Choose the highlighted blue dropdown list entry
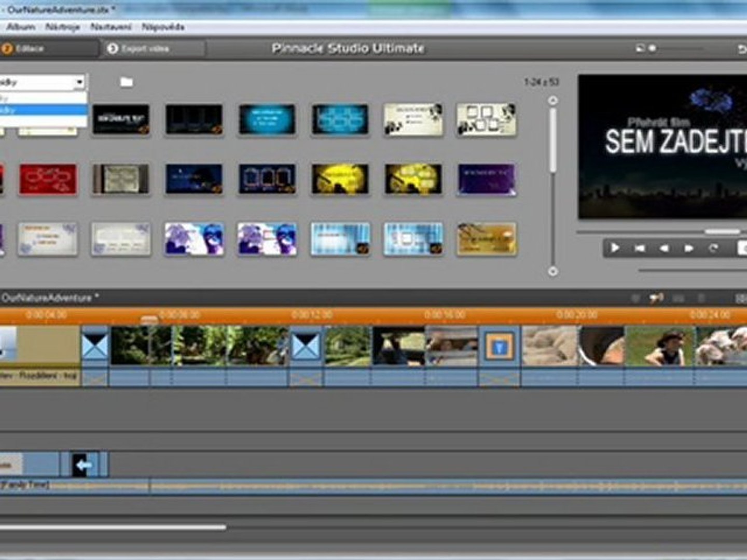The width and height of the screenshot is (747, 560). click(x=41, y=110)
